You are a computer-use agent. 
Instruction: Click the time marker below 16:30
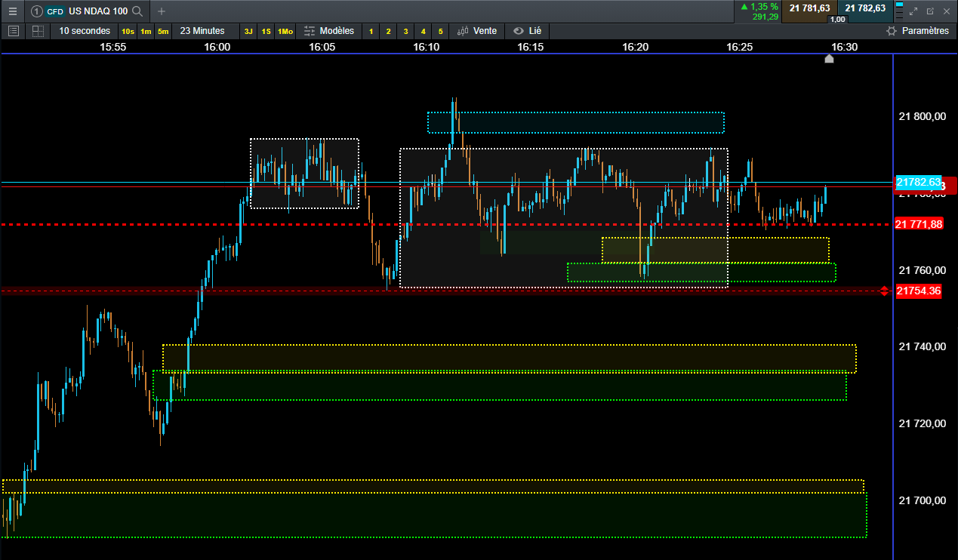click(829, 59)
